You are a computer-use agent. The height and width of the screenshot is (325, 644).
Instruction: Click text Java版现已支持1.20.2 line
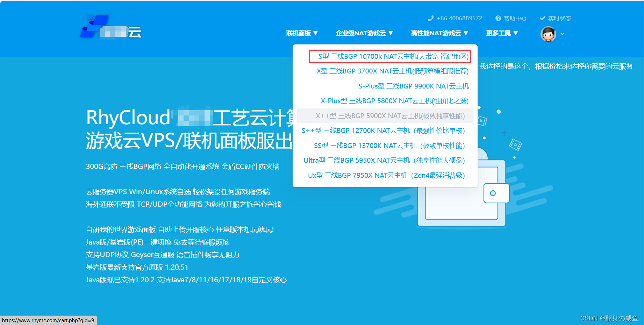(x=186, y=280)
